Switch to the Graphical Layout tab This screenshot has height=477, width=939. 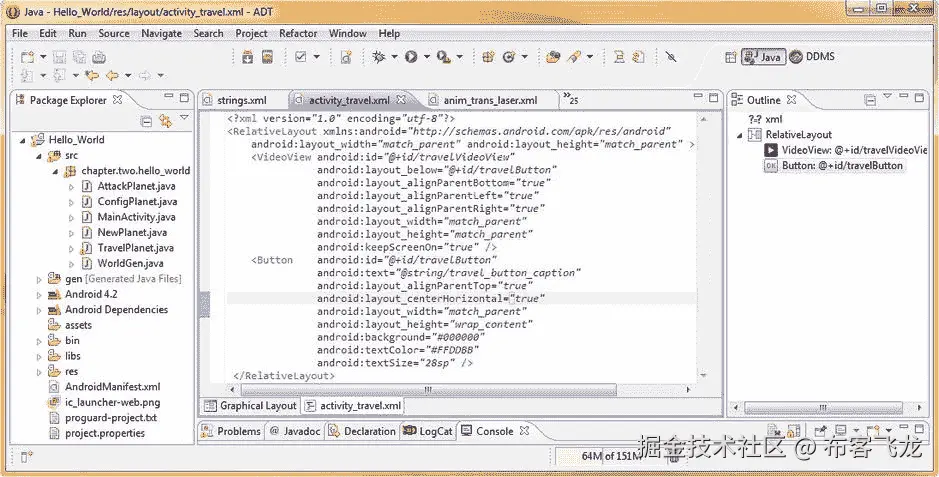250,406
